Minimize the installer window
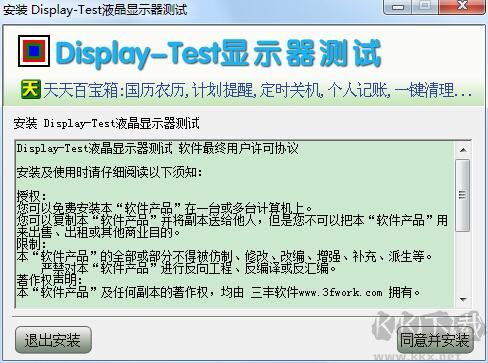The image size is (488, 363). click(x=398, y=7)
